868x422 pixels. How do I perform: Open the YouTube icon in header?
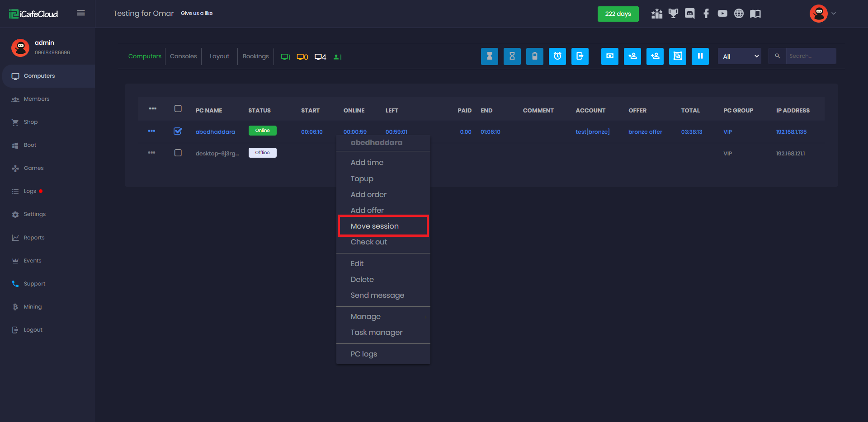722,14
